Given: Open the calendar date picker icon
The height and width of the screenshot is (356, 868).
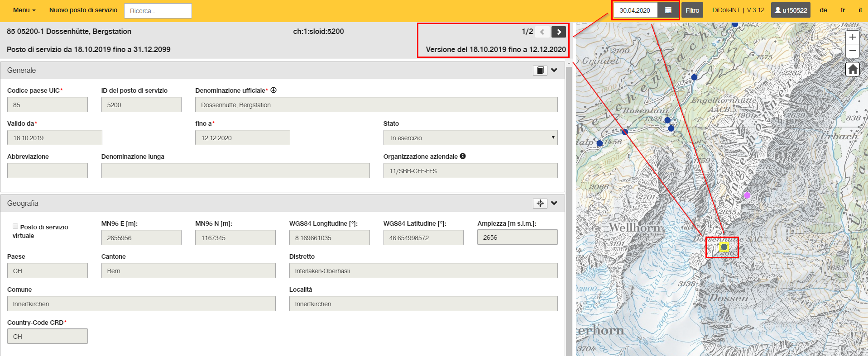Looking at the screenshot, I should [668, 10].
